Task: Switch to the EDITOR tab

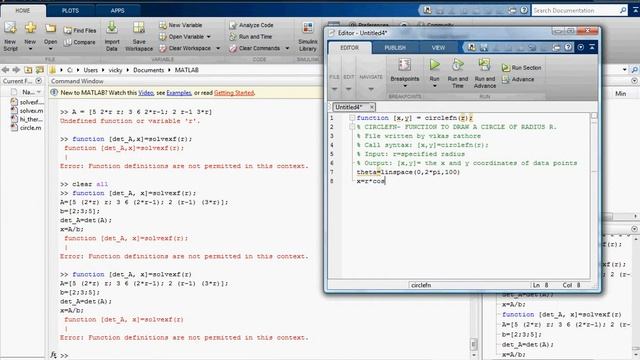Action: (x=349, y=48)
